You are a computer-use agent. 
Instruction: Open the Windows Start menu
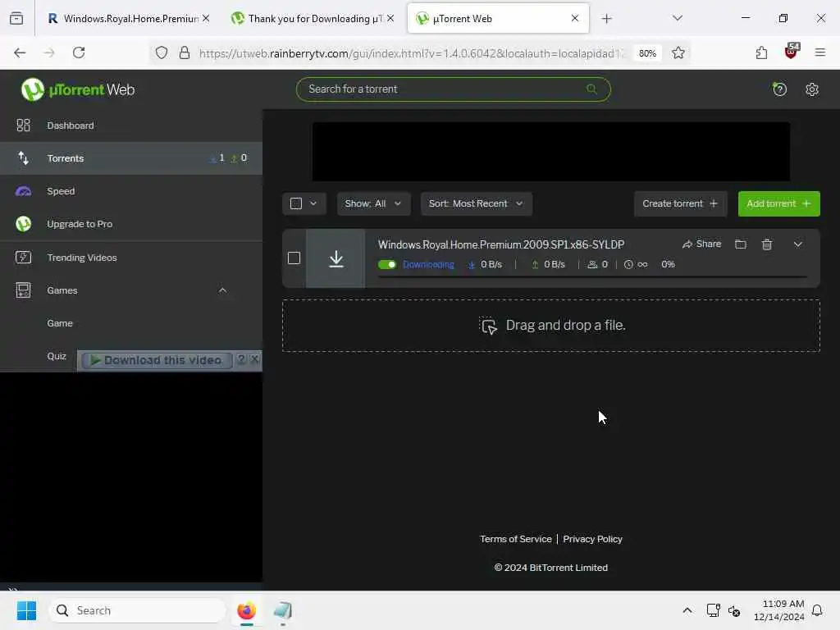(26, 610)
